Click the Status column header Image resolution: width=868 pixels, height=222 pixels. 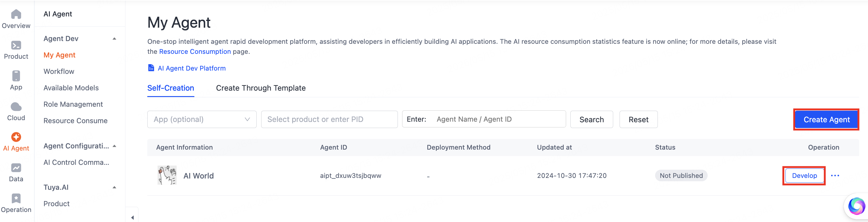coord(665,147)
